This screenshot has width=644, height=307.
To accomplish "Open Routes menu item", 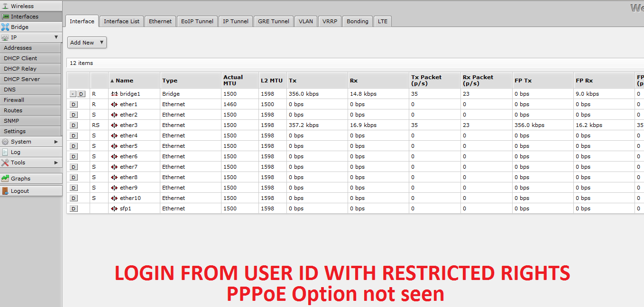I will point(31,110).
